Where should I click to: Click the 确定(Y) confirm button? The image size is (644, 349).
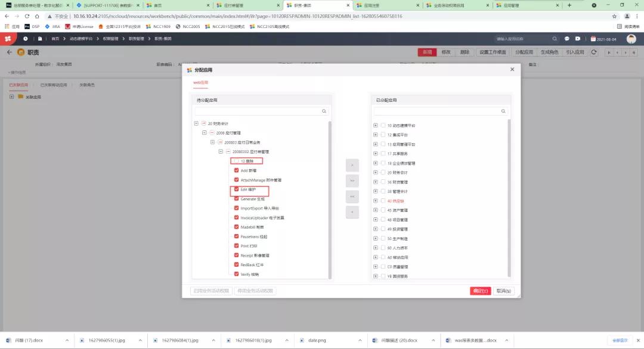[x=480, y=291]
